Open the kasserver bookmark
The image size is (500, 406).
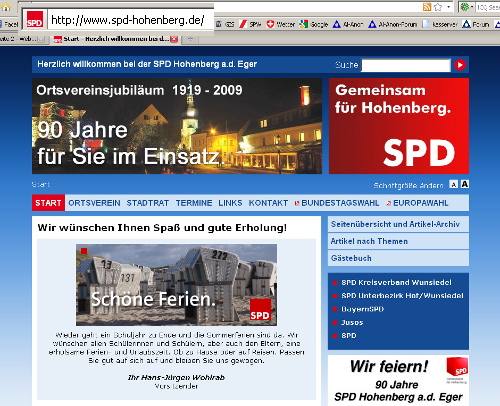click(440, 24)
